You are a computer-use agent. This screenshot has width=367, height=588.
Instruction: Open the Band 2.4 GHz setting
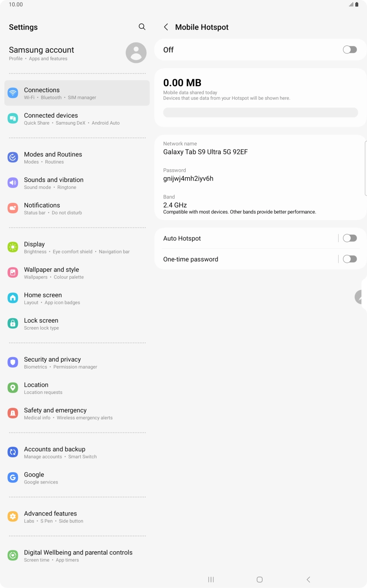260,205
